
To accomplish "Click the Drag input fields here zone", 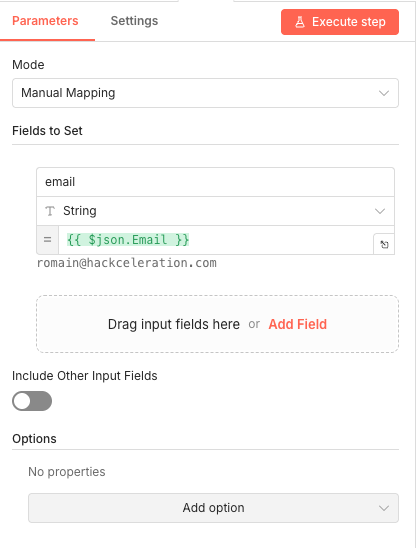I will click(217, 324).
